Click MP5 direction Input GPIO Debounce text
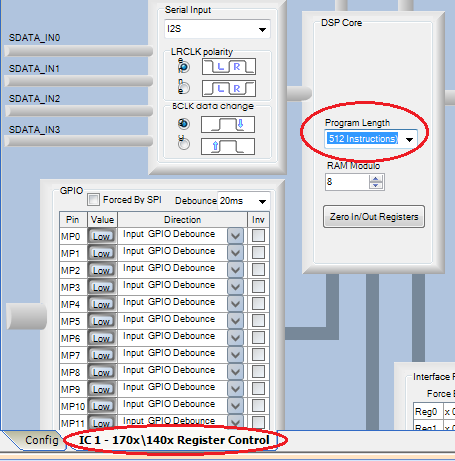Image resolution: width=455 pixels, height=461 pixels. point(169,319)
